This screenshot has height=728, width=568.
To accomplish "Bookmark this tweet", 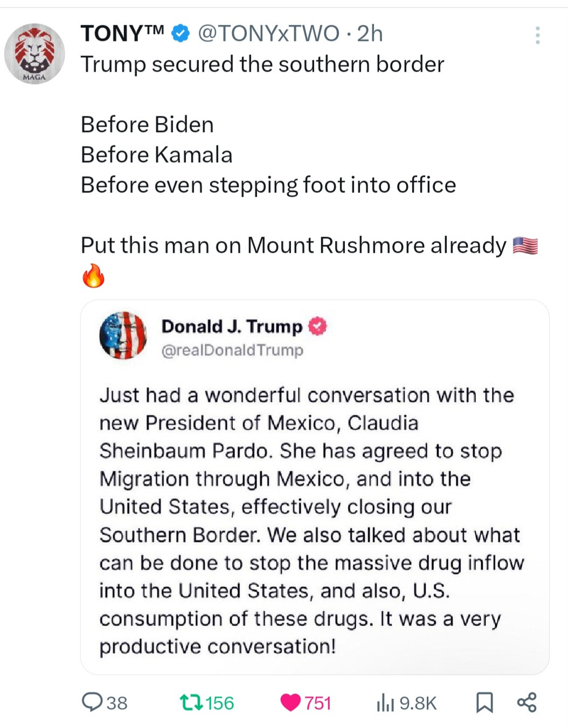I will (484, 702).
